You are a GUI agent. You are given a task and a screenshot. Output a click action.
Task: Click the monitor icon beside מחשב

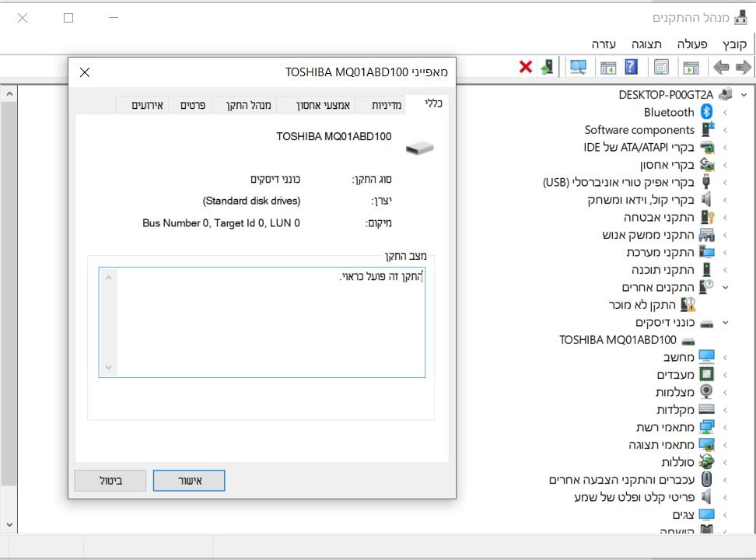click(x=707, y=356)
